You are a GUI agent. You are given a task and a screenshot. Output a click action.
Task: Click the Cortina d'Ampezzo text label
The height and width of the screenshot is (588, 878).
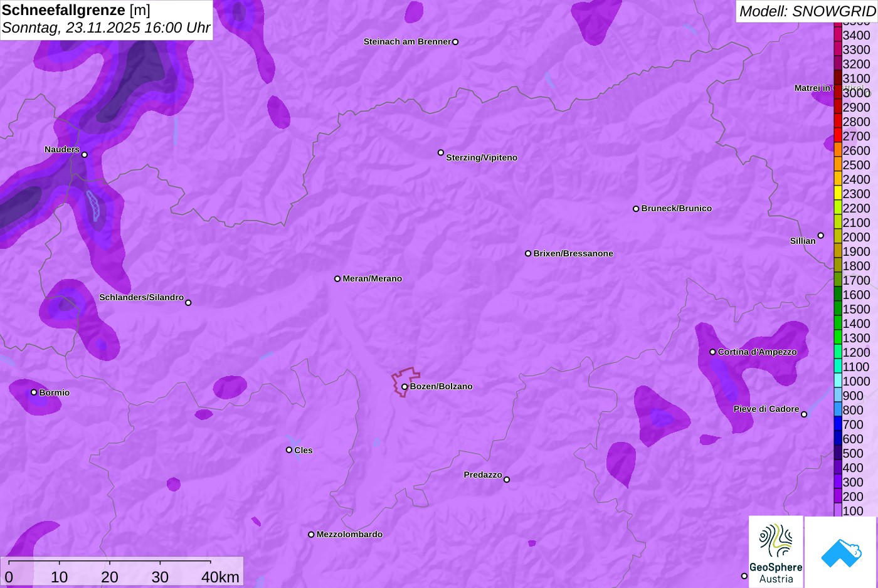coord(758,352)
